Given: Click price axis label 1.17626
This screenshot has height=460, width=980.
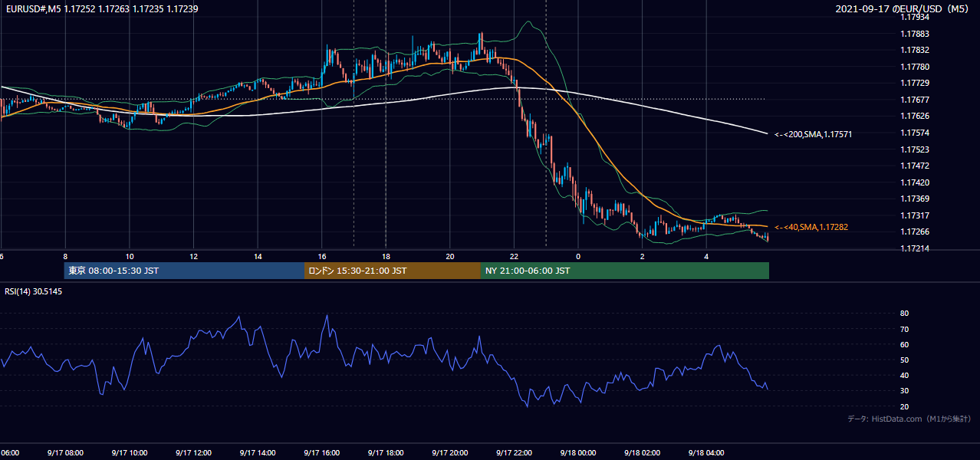Looking at the screenshot, I should click(916, 116).
